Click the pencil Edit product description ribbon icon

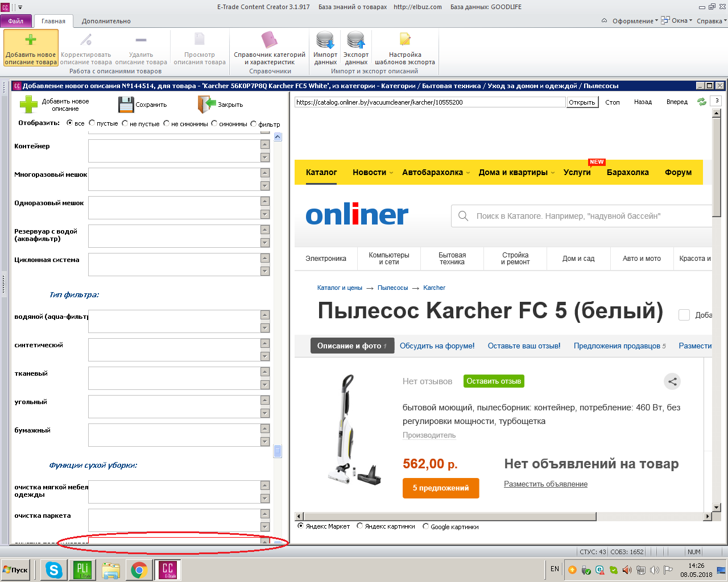(86, 40)
